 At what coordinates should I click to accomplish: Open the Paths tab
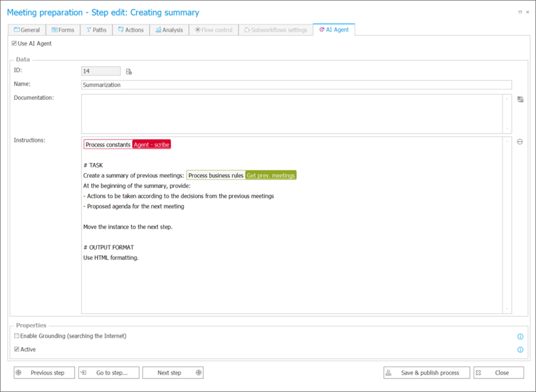point(96,30)
